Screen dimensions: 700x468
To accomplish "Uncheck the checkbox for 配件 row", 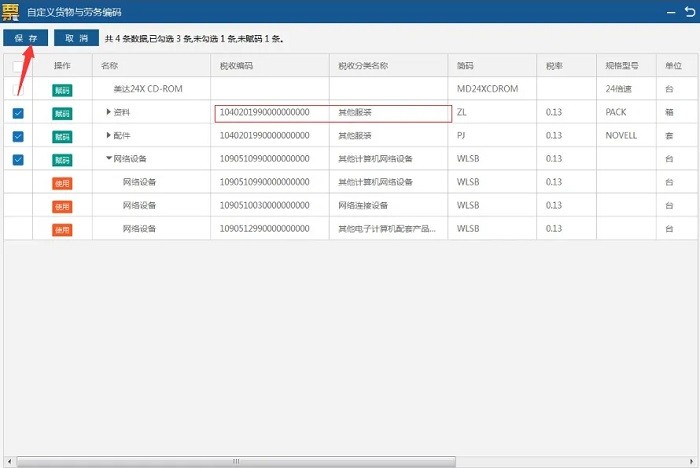I will [18, 136].
